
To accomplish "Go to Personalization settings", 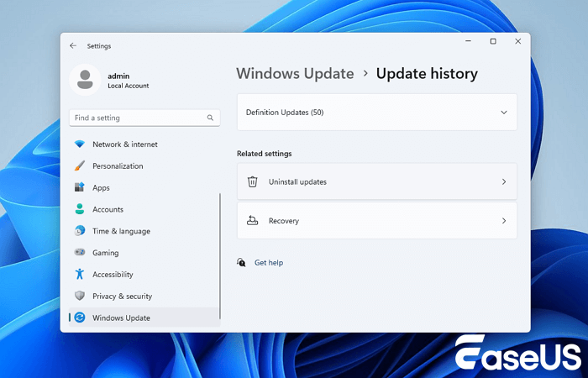I will (144, 165).
